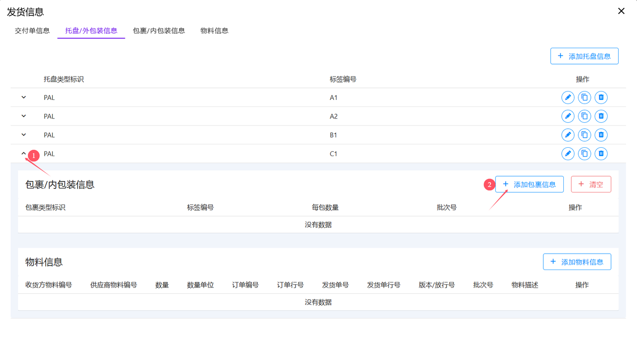Expand the A2 pallet row
The width and height of the screenshot is (637, 364).
[x=24, y=116]
